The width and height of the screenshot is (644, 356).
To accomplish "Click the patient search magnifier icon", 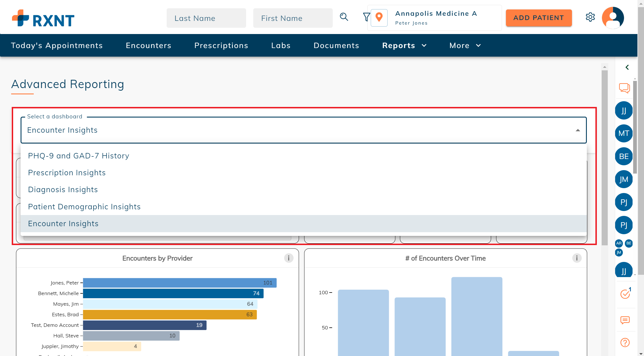I will (x=344, y=17).
